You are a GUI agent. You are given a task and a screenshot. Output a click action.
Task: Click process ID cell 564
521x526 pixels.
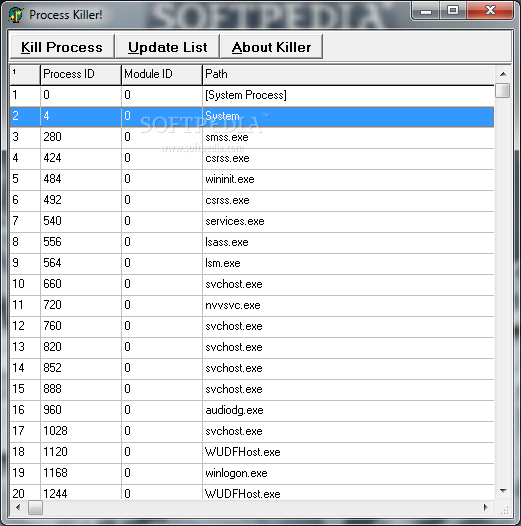[x=81, y=263]
